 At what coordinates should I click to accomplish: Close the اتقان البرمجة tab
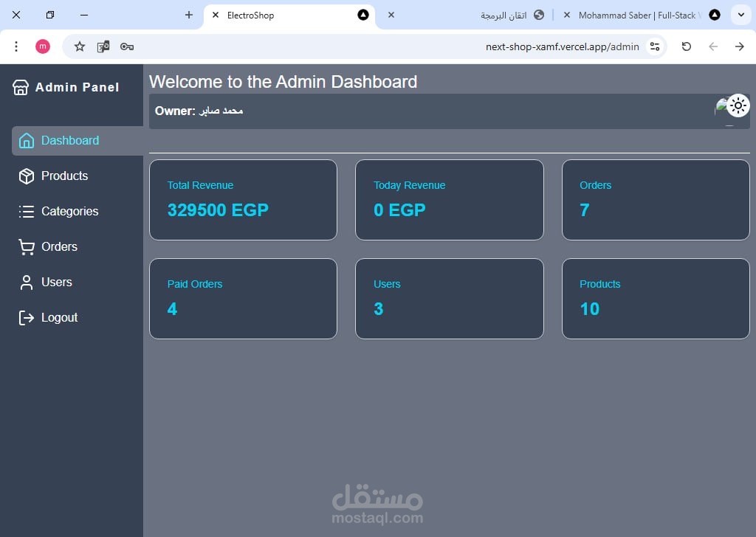click(391, 15)
